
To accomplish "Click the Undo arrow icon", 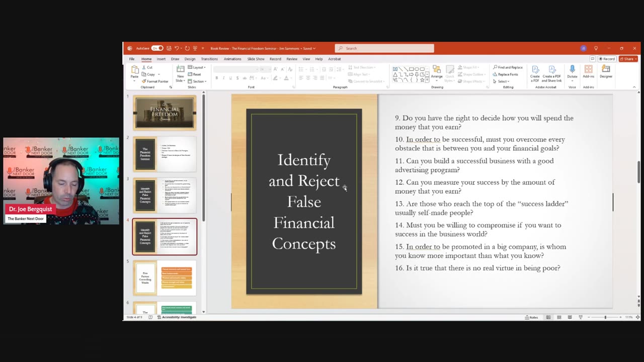I will [x=176, y=48].
